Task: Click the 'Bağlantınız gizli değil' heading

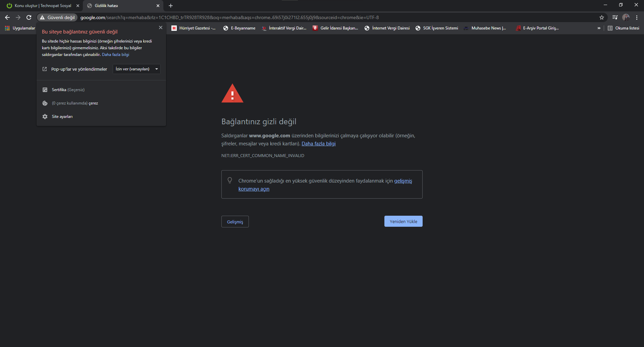Action: pyautogui.click(x=259, y=122)
